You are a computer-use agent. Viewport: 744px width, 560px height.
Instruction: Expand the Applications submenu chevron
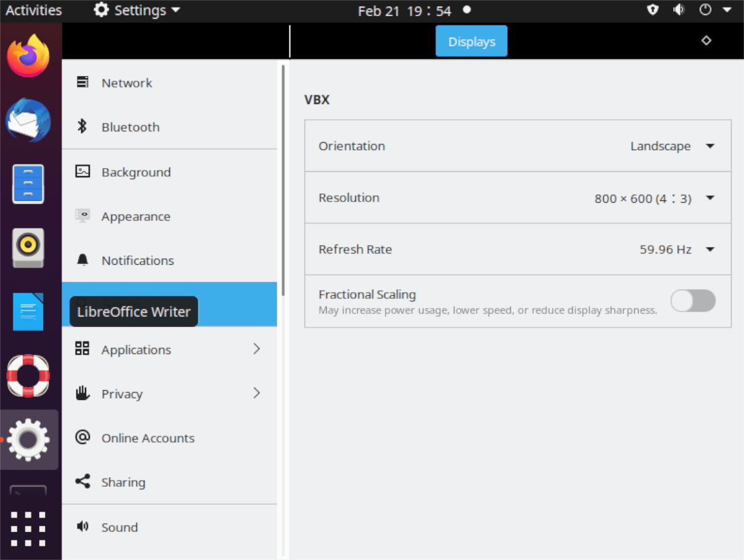tap(257, 349)
